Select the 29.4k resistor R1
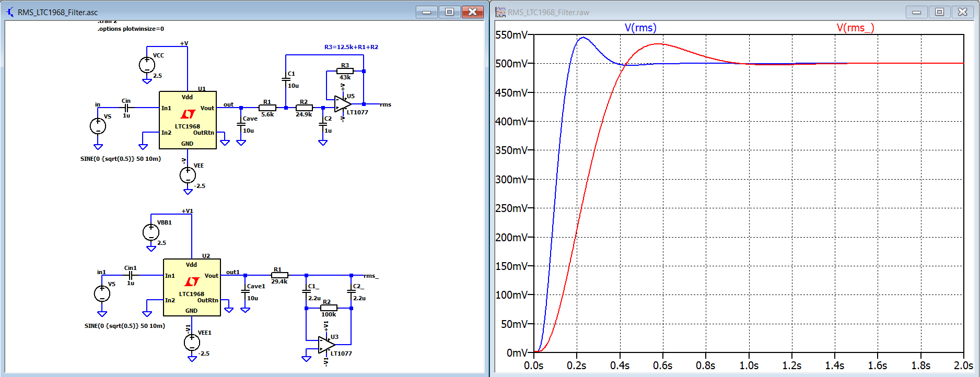The image size is (980, 377). click(279, 275)
